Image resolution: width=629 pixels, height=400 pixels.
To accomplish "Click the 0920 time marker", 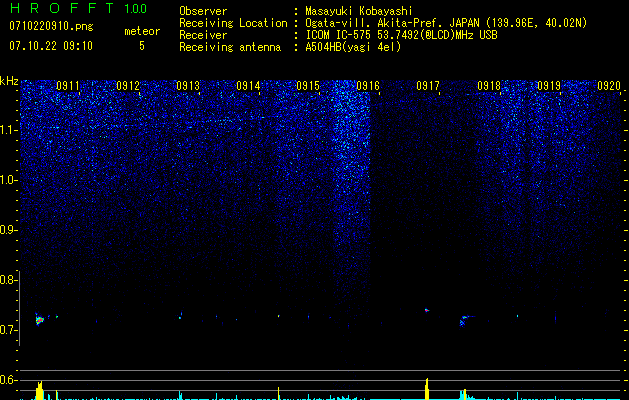I will [x=609, y=86].
